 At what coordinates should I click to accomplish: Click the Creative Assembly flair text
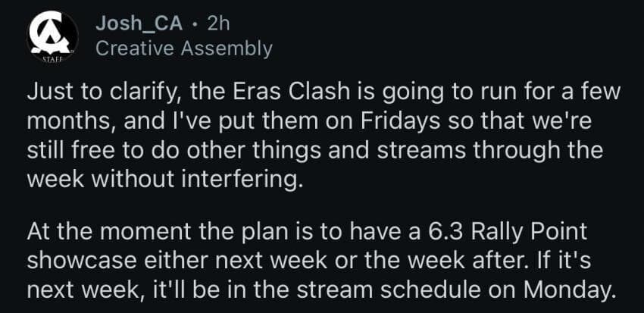[183, 49]
